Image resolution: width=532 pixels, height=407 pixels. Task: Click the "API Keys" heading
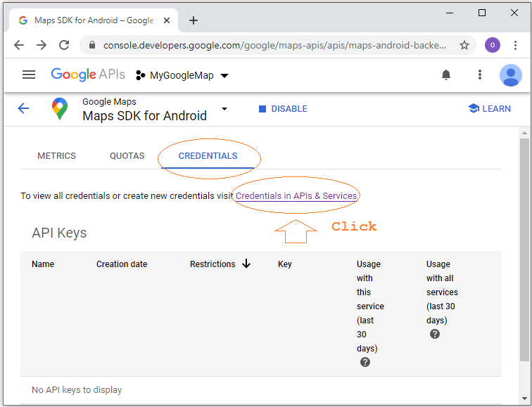click(59, 233)
